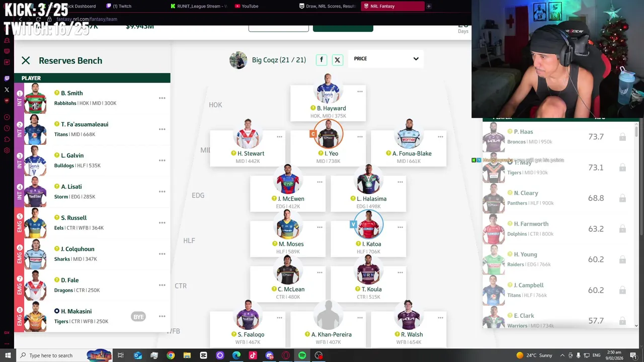
Task: Click the BYE badge on H. Makasini
Action: [138, 317]
